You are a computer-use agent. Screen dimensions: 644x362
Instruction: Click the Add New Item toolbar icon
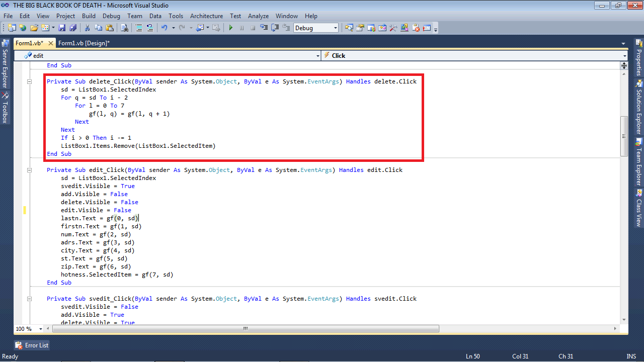pos(45,28)
